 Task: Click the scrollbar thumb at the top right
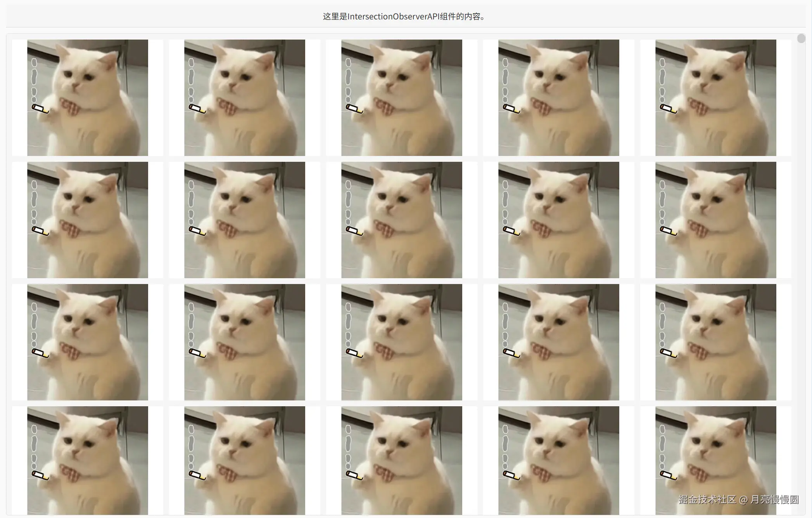[801, 38]
